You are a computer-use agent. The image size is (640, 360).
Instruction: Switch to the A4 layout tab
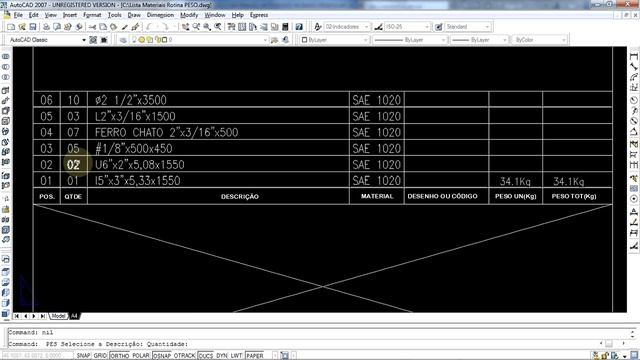[x=74, y=316]
